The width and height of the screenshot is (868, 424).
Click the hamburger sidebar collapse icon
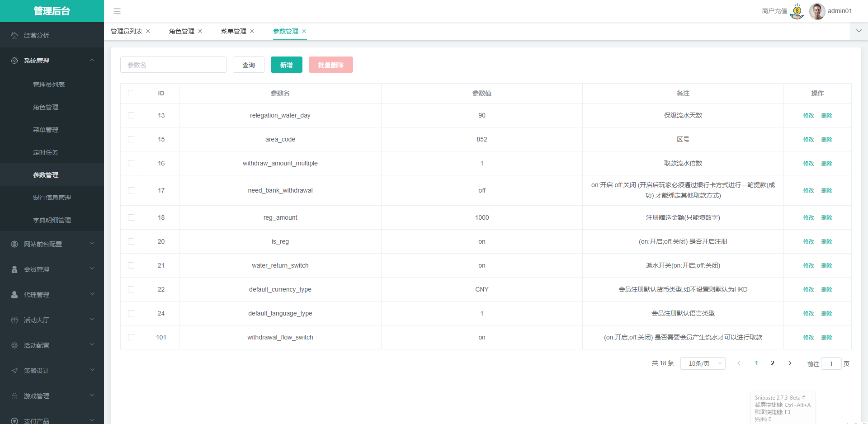(x=117, y=11)
